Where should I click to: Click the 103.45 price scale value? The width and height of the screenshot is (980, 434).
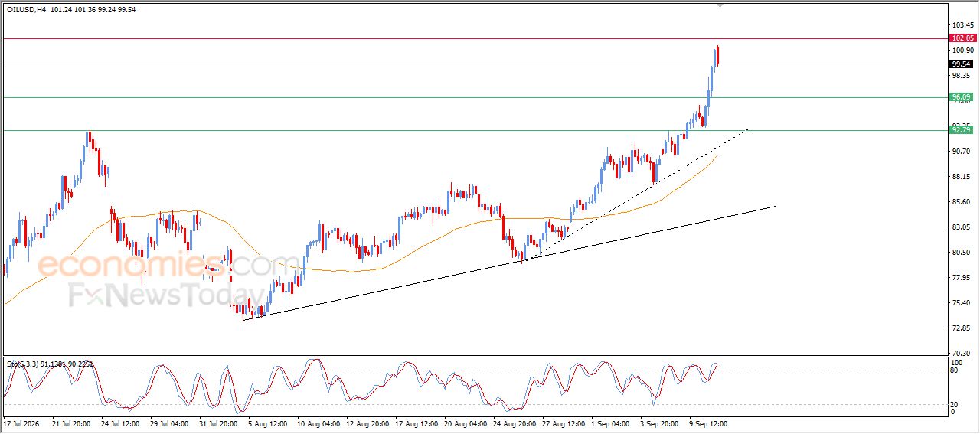(x=962, y=24)
